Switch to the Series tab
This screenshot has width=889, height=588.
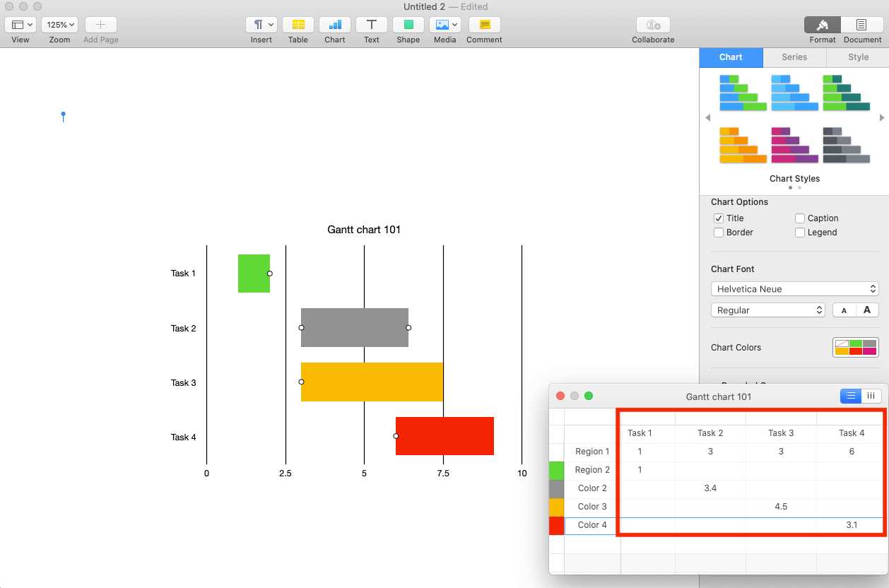click(794, 57)
